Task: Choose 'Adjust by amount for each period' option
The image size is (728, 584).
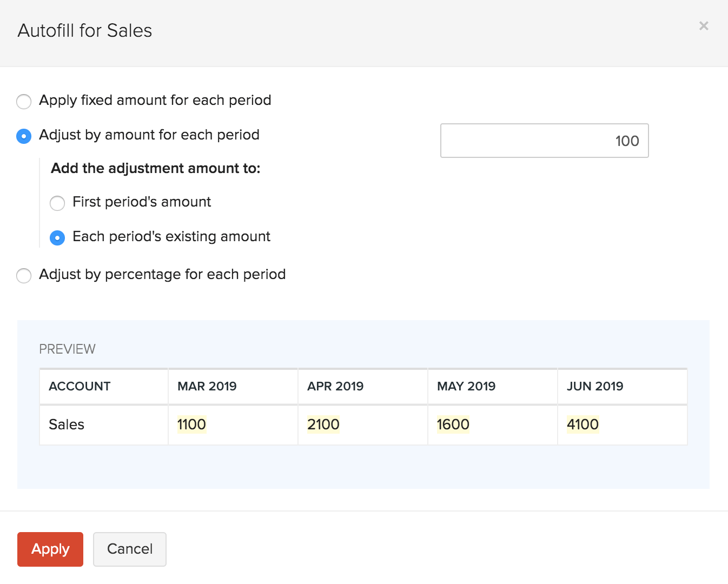Action: pyautogui.click(x=24, y=136)
